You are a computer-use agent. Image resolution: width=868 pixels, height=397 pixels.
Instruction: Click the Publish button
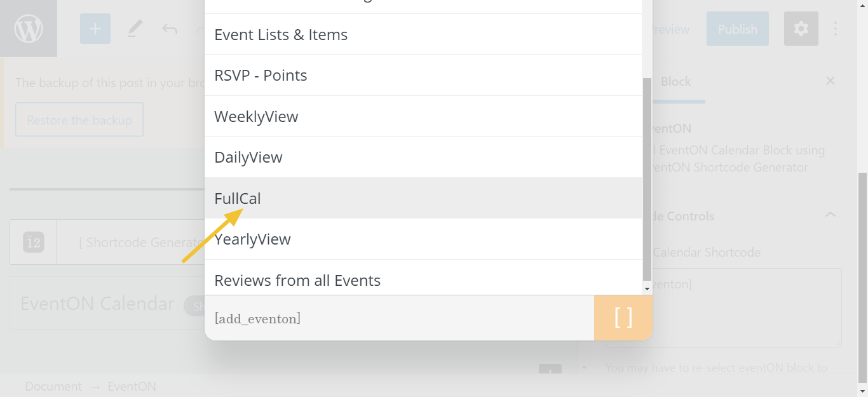coord(738,29)
